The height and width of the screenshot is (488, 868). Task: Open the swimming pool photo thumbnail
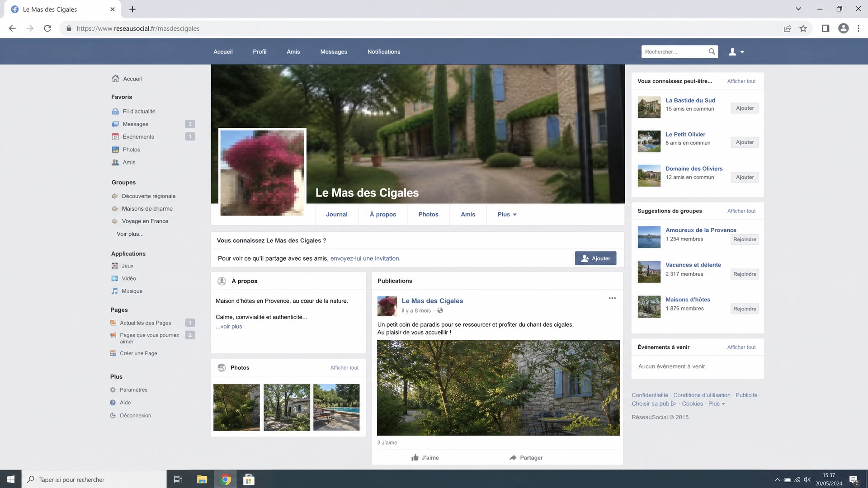pos(336,407)
